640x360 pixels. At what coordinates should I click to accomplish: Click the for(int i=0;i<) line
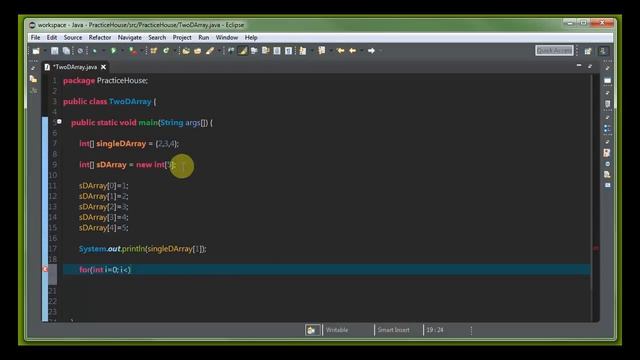pos(105,269)
